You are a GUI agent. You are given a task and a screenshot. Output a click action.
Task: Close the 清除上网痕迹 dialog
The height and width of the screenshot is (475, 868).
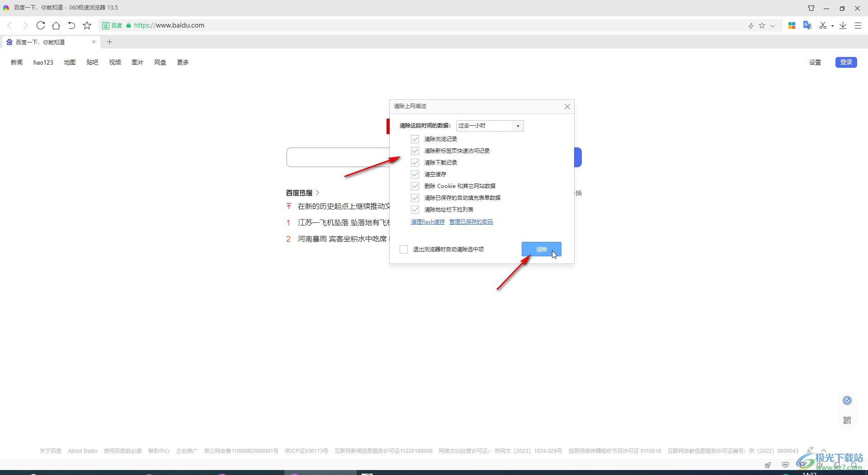pos(567,107)
